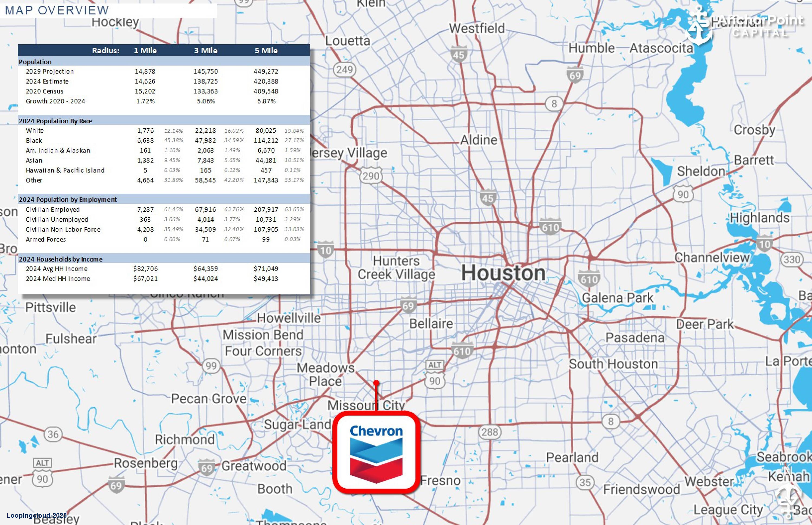Click the Highway 290 shield
The height and width of the screenshot is (525, 812).
point(371,176)
